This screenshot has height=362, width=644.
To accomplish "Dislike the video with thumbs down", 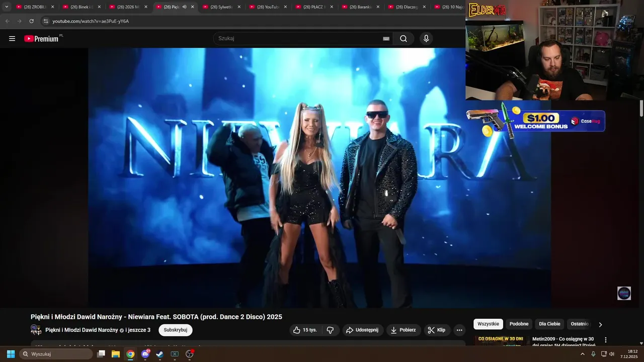I will point(331,330).
